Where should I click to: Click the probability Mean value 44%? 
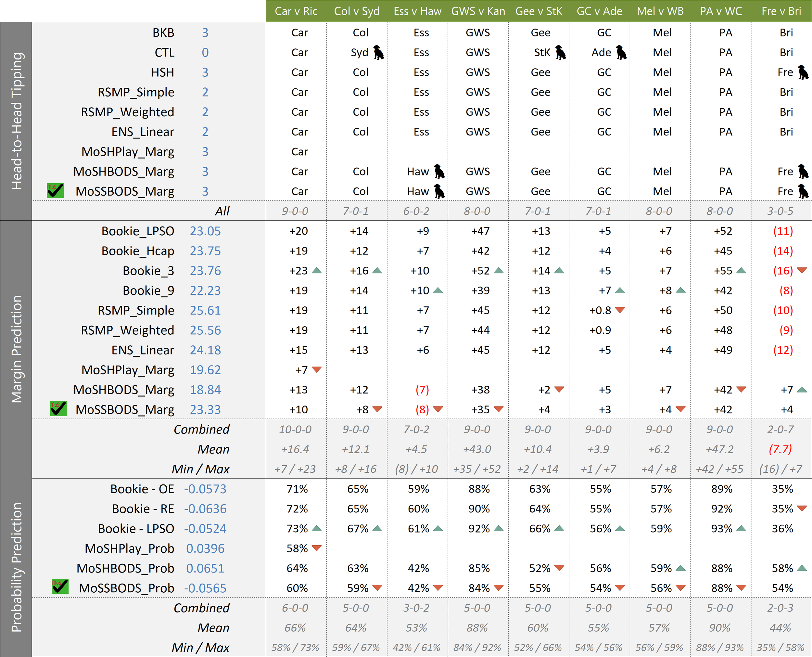[x=780, y=627]
